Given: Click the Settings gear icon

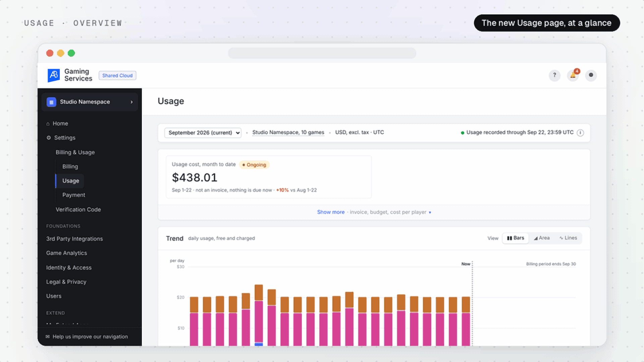Looking at the screenshot, I should (49, 138).
